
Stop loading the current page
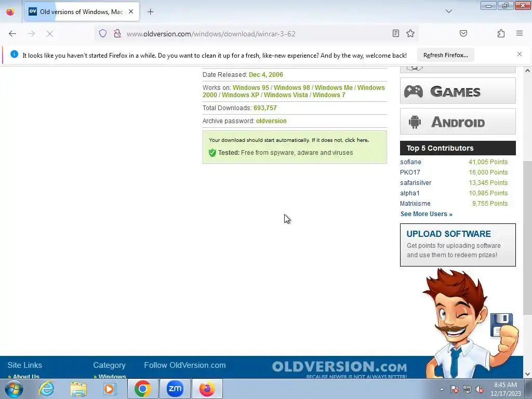(x=50, y=34)
